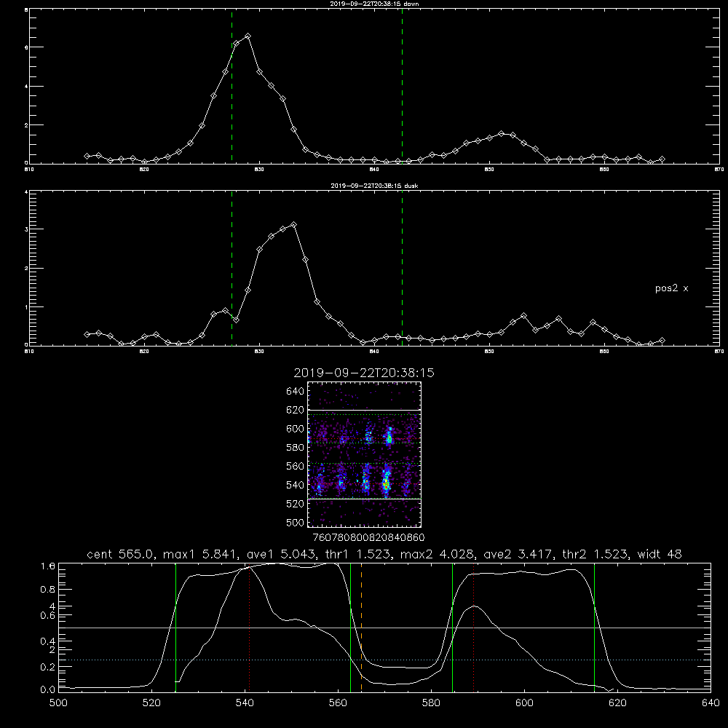Click the "thr2 1.523" value

(595, 554)
